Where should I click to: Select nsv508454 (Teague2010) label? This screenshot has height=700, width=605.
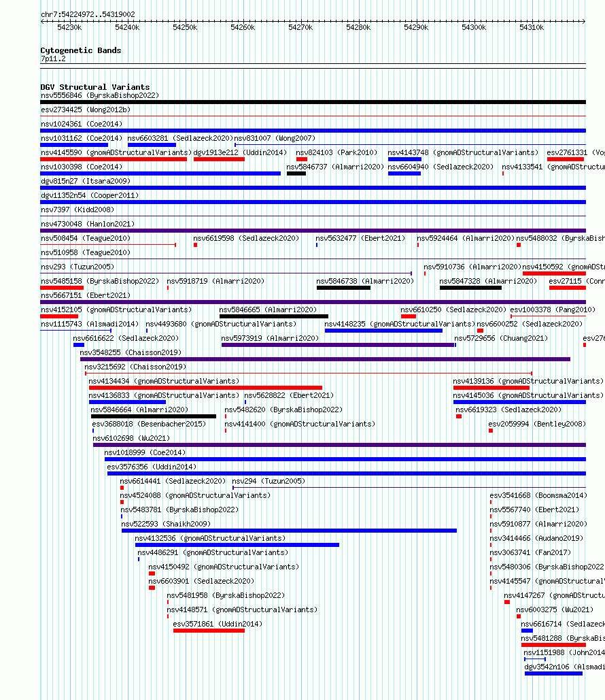(x=85, y=238)
